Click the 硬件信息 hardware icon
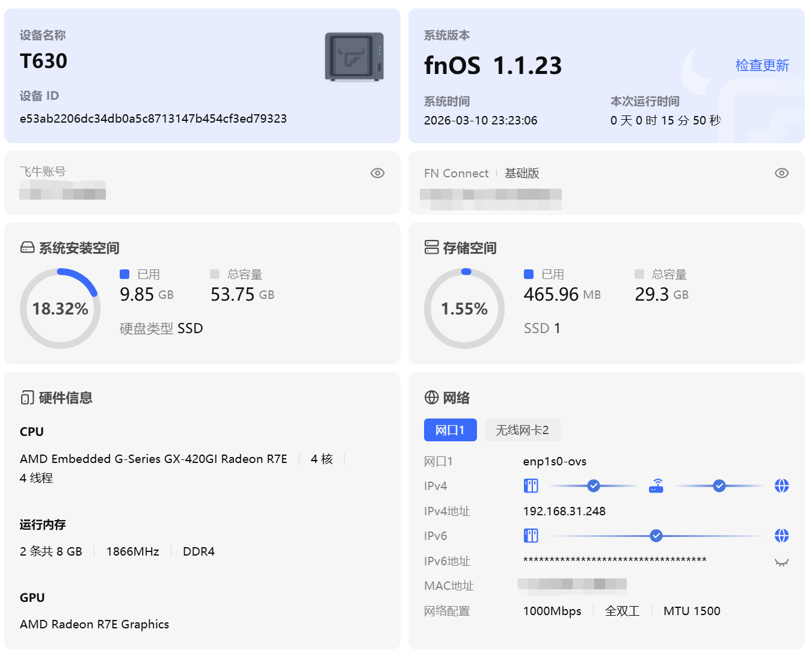This screenshot has width=812, height=659. tap(28, 397)
